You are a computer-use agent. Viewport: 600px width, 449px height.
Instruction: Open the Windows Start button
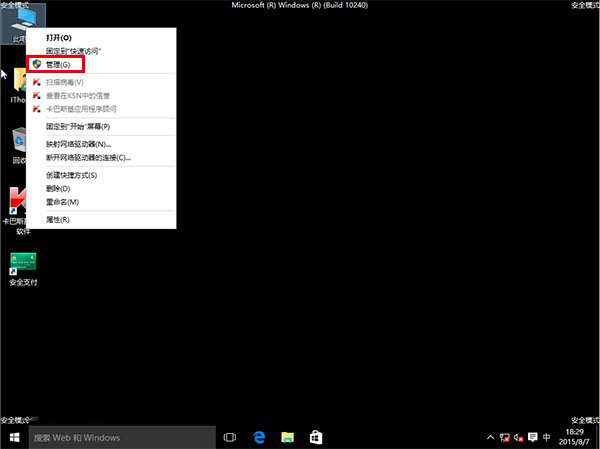pos(14,437)
